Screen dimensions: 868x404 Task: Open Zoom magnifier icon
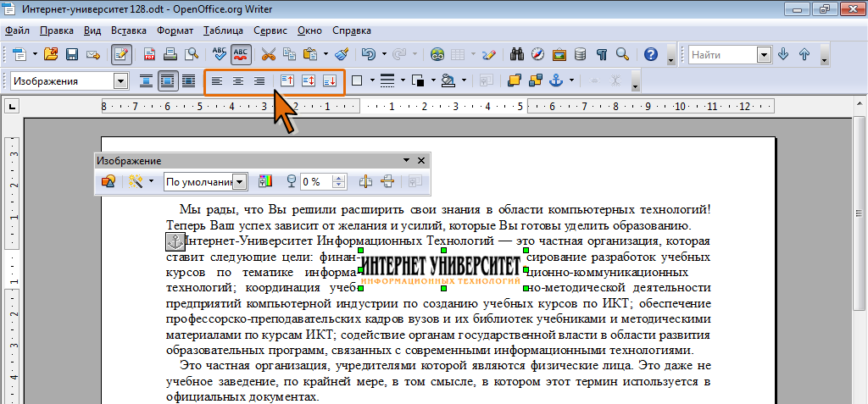click(623, 54)
